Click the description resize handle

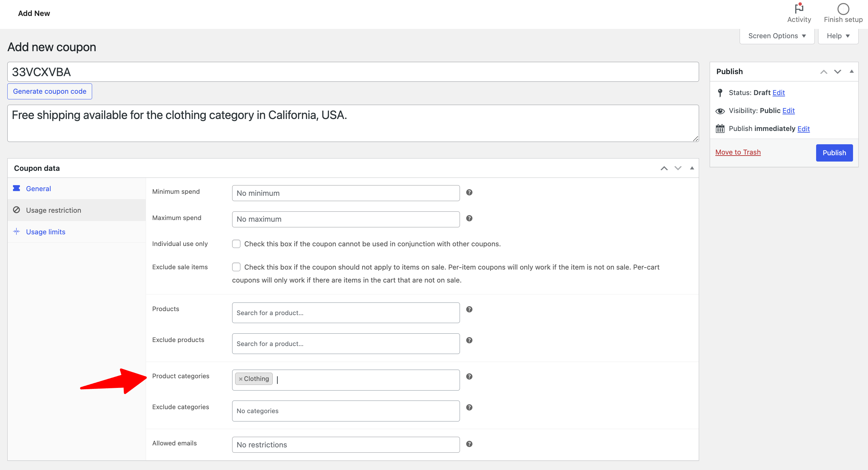(695, 138)
